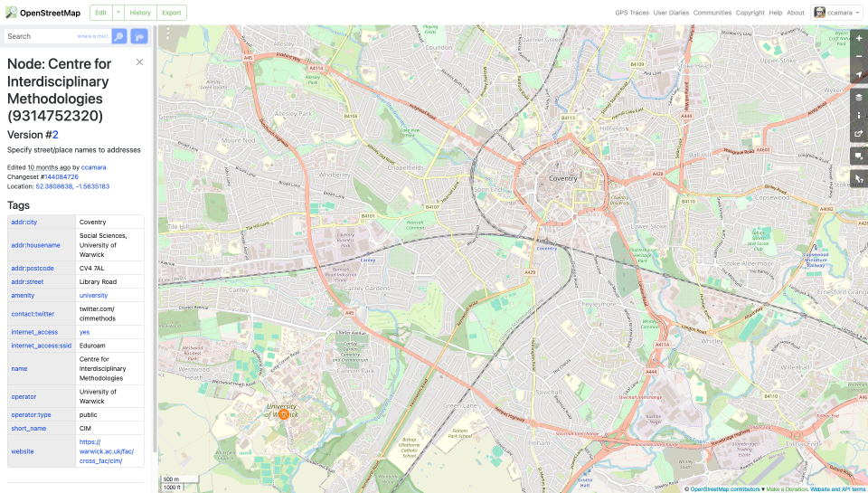Add a note to the map
Screen dimensions: 868x493
click(x=858, y=156)
